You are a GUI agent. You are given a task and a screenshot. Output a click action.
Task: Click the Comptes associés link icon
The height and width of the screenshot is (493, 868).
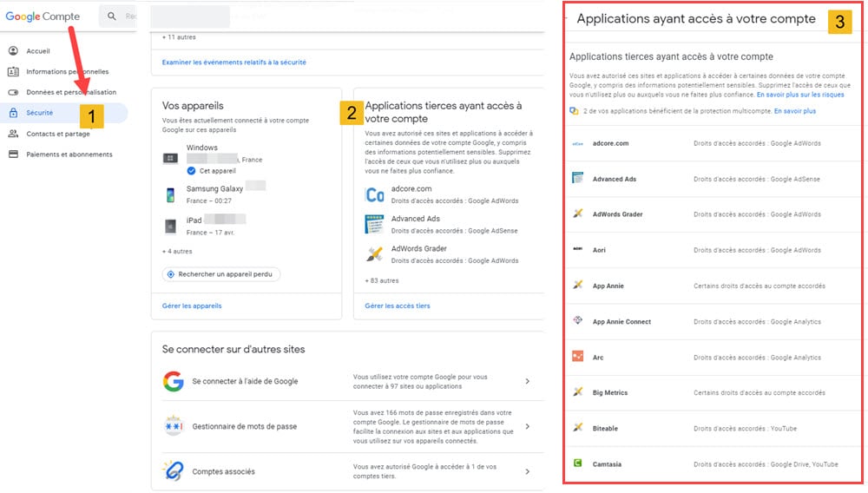pyautogui.click(x=174, y=471)
